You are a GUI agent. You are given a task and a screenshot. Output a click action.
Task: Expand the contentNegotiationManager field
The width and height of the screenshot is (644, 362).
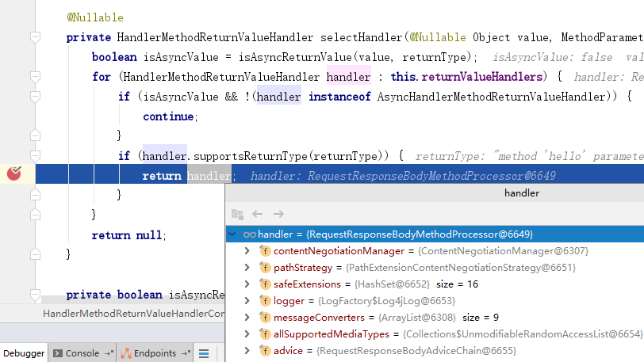[x=248, y=251]
